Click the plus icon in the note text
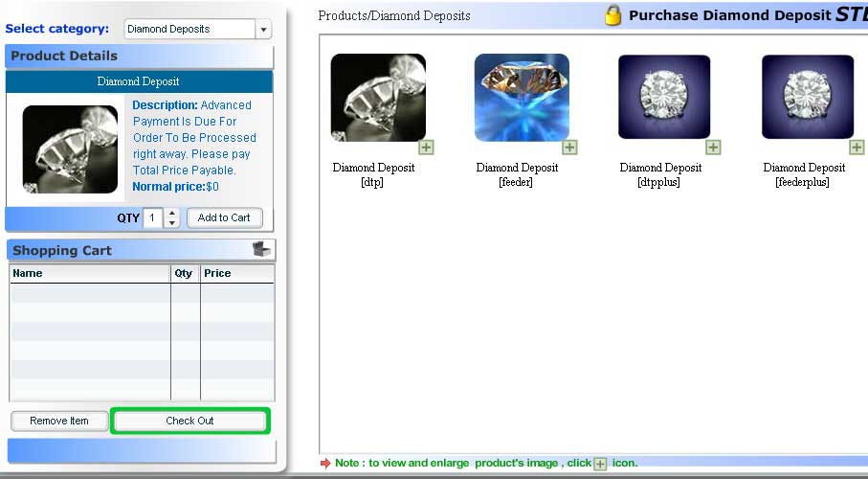 pos(600,464)
